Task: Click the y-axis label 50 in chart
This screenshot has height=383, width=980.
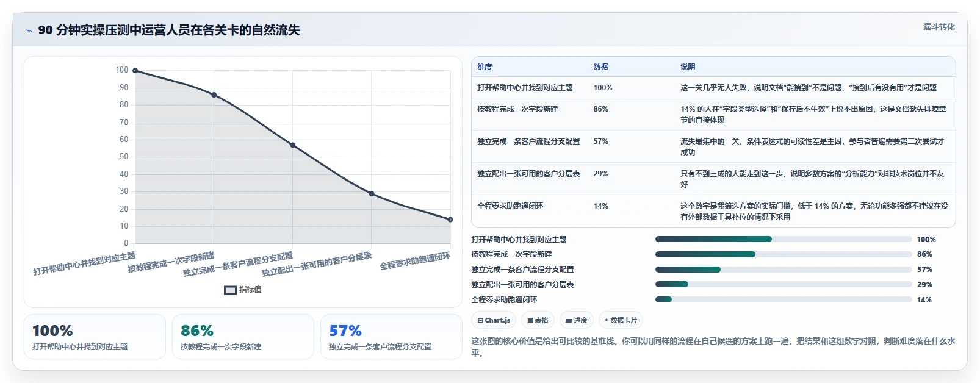Action: [124, 157]
